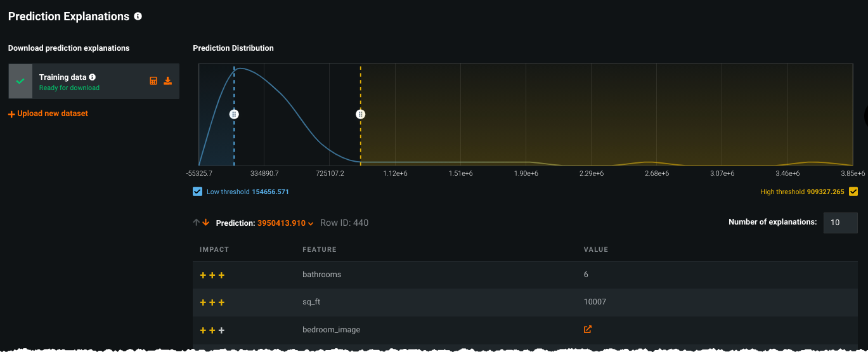Click Upload new dataset link
This screenshot has width=868, height=352.
48,114
